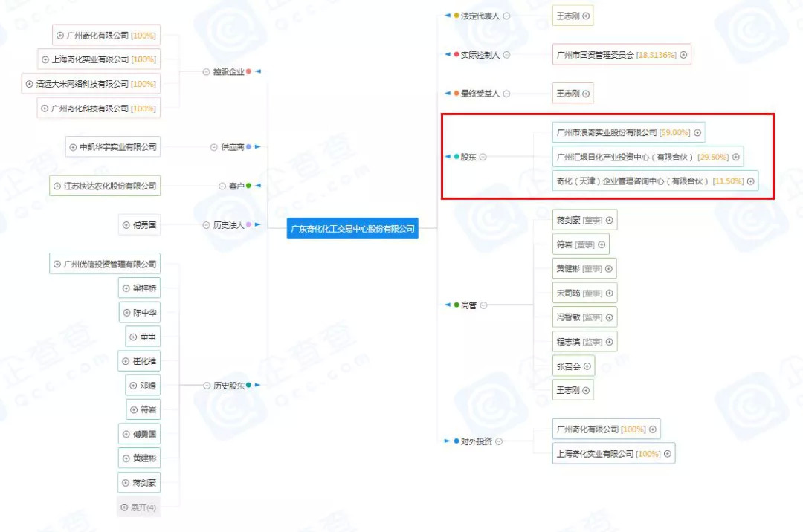Expand 王志刚 node under 法定代表人

click(586, 16)
